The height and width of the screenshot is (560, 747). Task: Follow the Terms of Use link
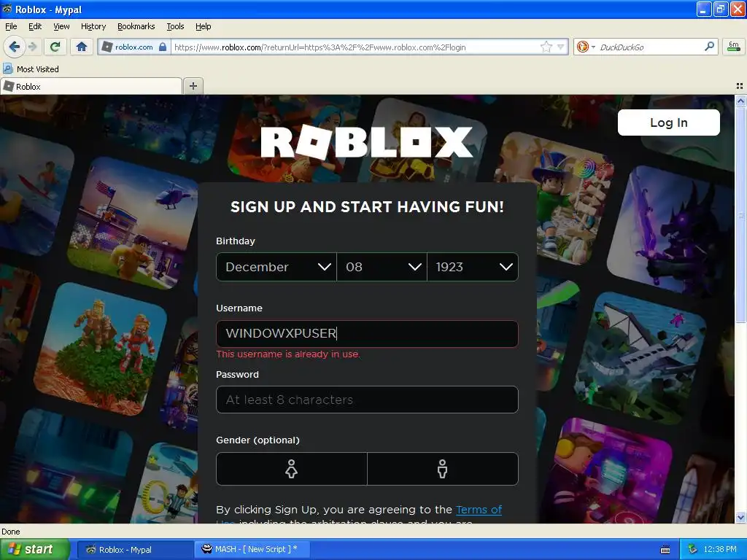coord(479,510)
